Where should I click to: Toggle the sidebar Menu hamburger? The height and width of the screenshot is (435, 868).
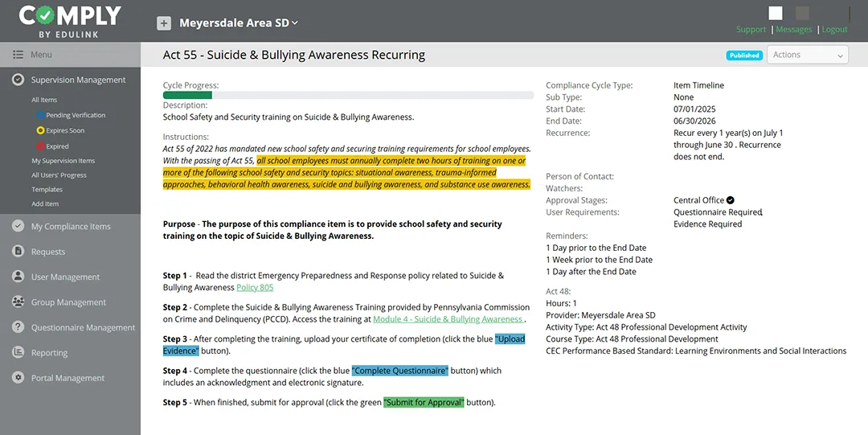pyautogui.click(x=18, y=55)
